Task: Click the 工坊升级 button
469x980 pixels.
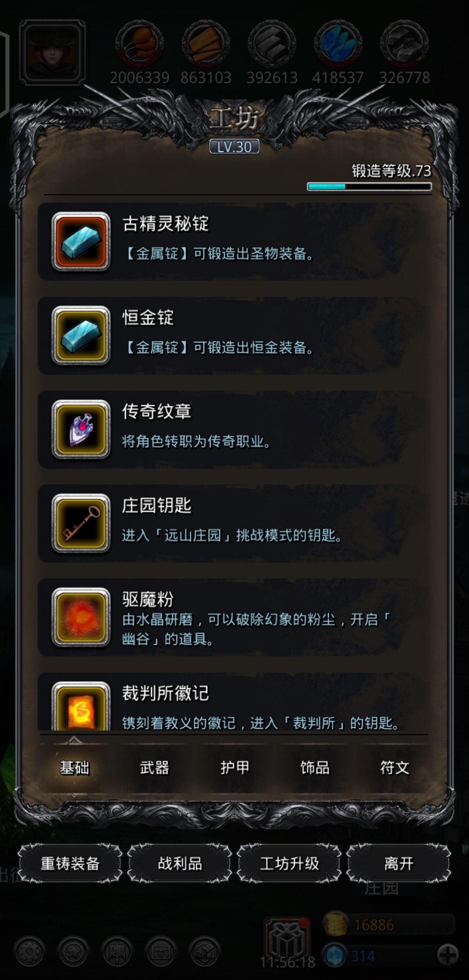Action: coord(289,864)
